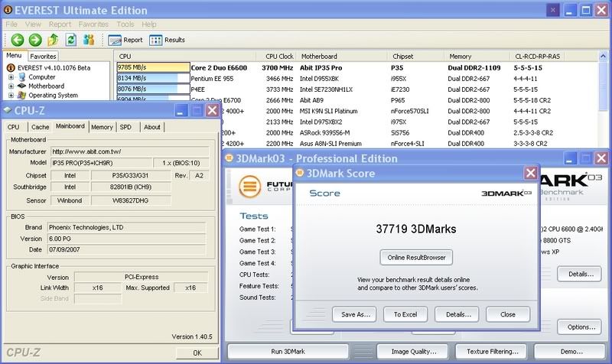
Task: Click the BIOS Date field 07/09/2007
Action: pyautogui.click(x=126, y=249)
